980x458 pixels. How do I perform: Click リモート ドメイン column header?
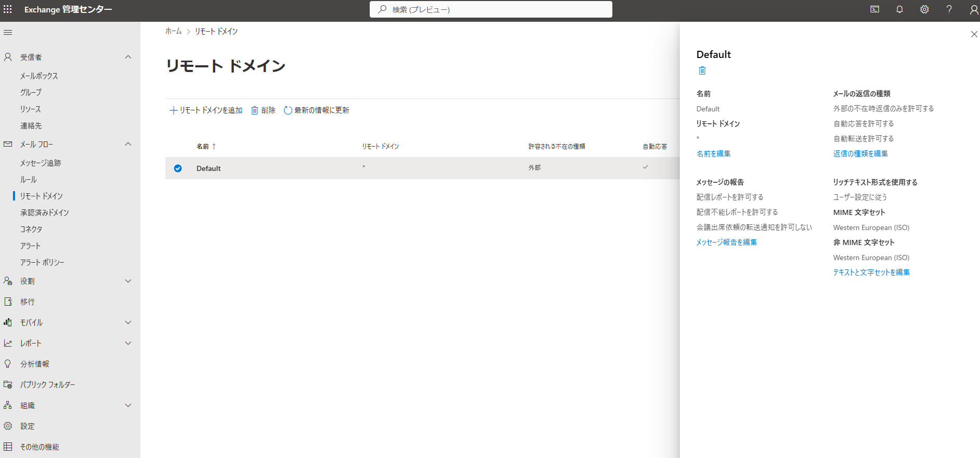coord(381,147)
